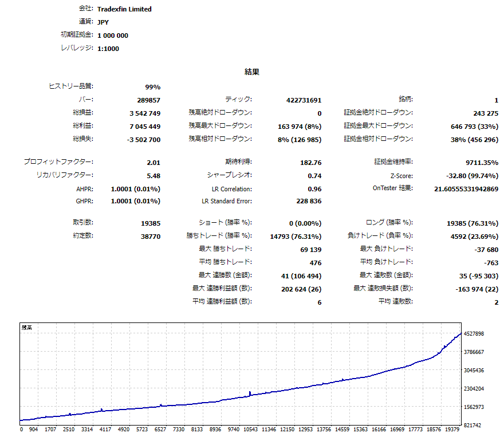Click the gross loss value "-3 502 700"
Viewport: 504px width, 437px height.
coord(144,140)
